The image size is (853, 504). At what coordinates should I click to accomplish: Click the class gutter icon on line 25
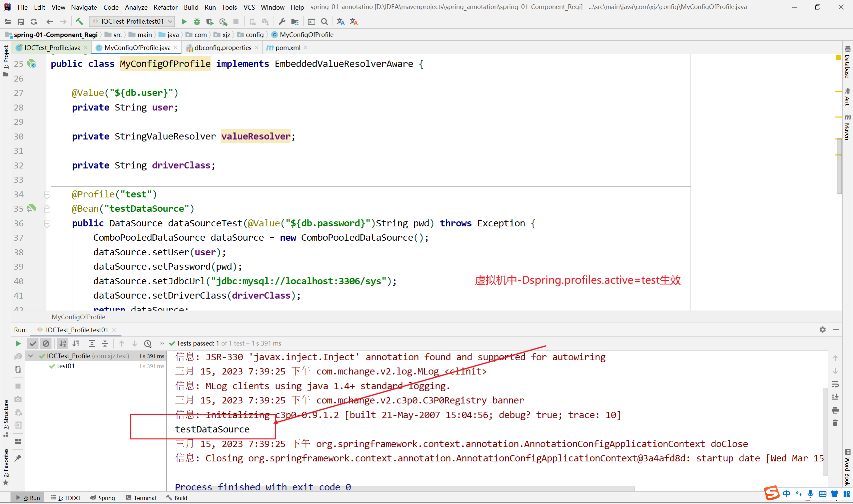(32, 64)
